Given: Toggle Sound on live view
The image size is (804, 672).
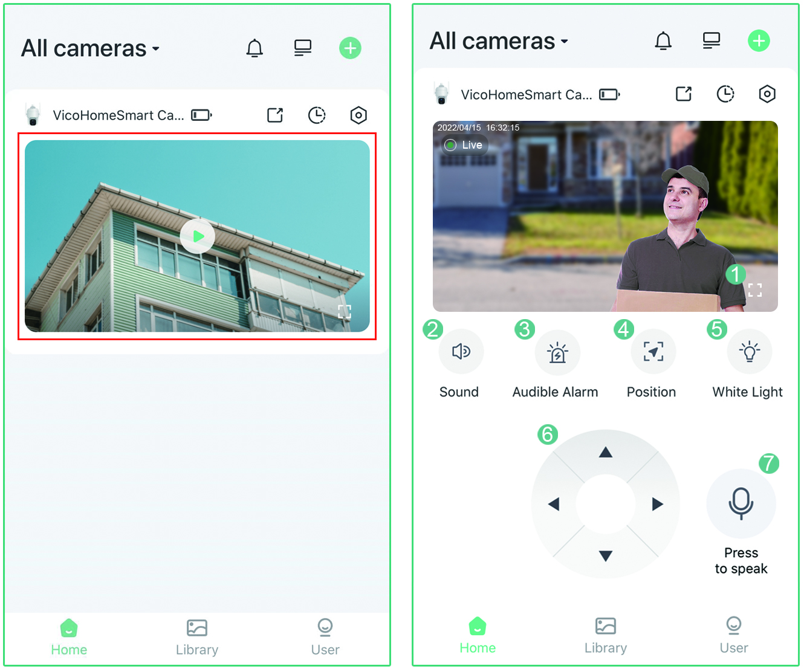Looking at the screenshot, I should click(461, 352).
